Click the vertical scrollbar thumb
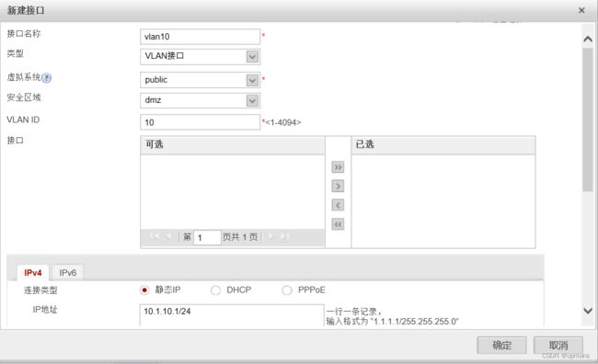This screenshot has width=598, height=364. pyautogui.click(x=588, y=119)
